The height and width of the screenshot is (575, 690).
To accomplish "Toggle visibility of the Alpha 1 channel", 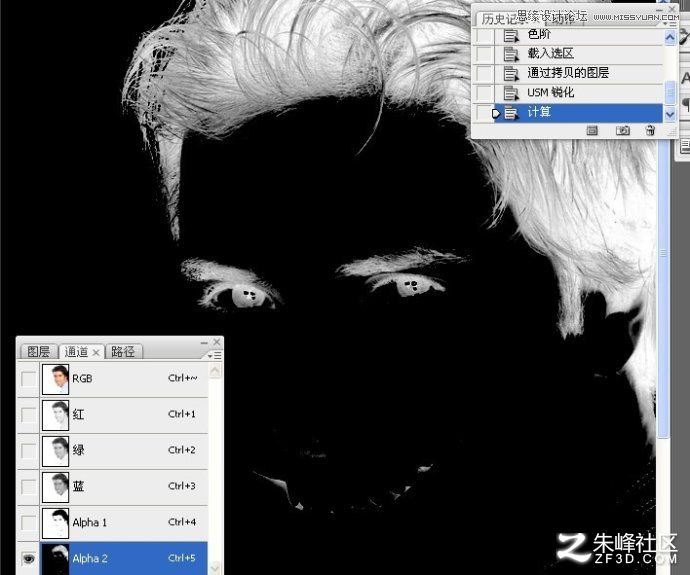I will (29, 523).
